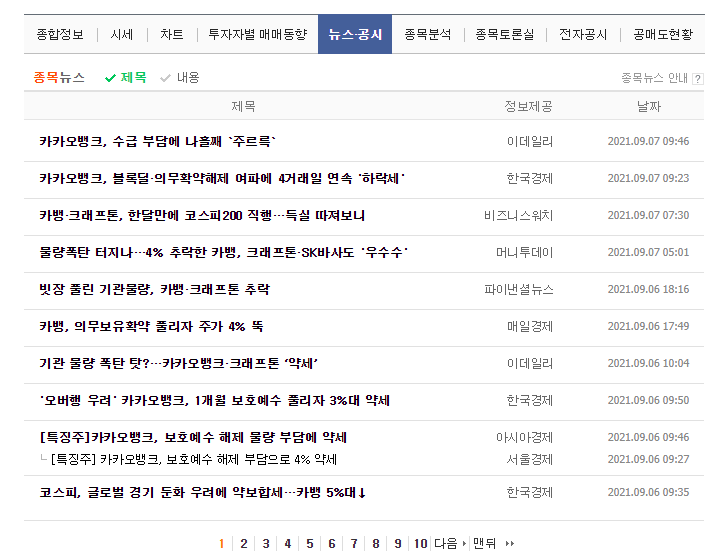Click source 서울경제
The image size is (717, 556).
[530, 459]
